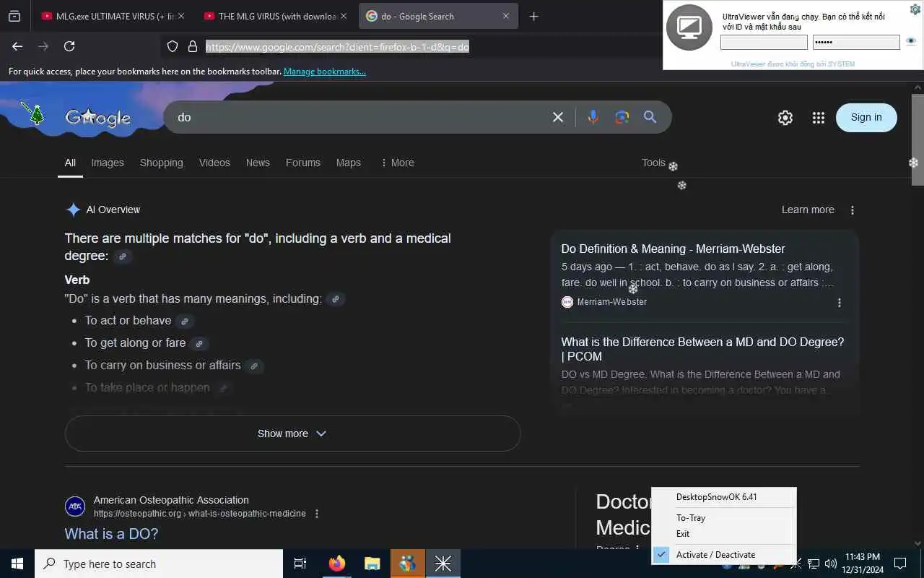
Task: Open File Explorer from the taskbar
Action: click(x=372, y=564)
